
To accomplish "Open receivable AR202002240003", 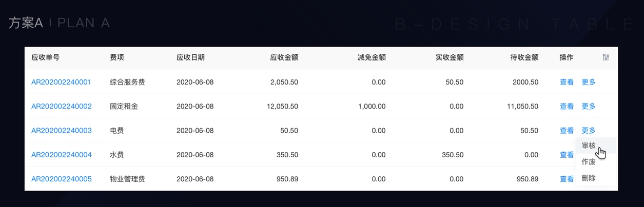I will (x=61, y=131).
